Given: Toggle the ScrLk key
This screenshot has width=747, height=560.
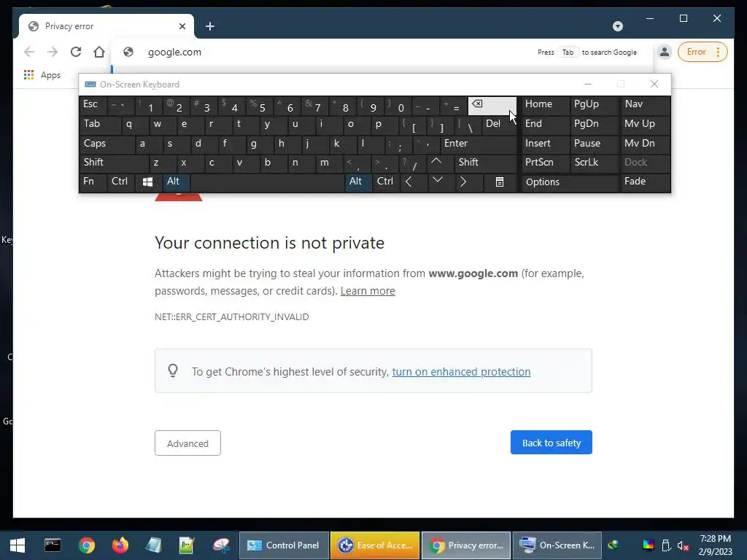Looking at the screenshot, I should coord(595,163).
